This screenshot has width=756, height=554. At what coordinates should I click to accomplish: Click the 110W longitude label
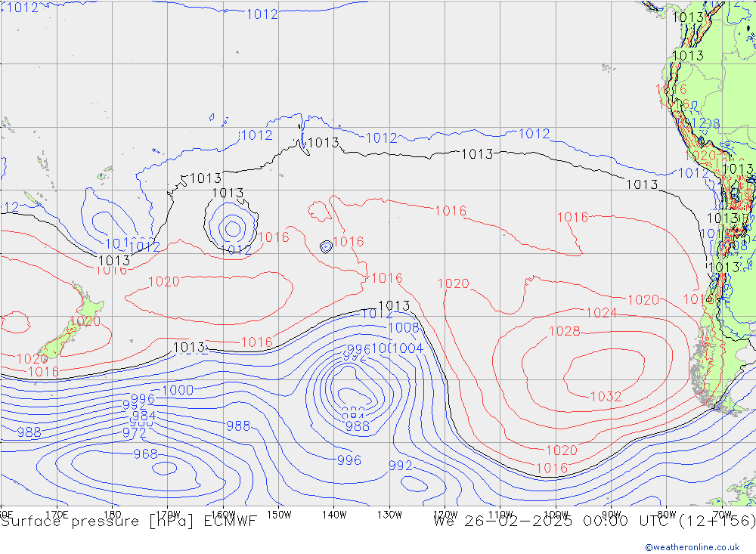500,515
